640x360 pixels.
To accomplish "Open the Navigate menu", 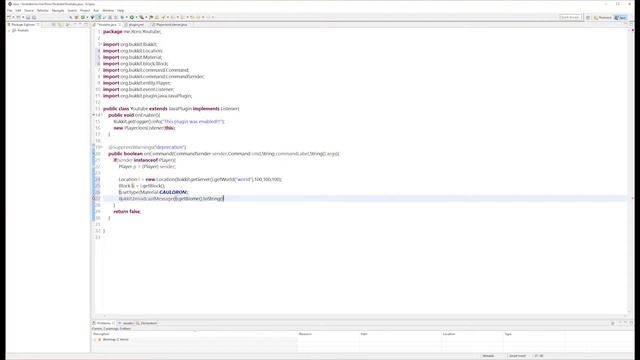I will pyautogui.click(x=58, y=11).
